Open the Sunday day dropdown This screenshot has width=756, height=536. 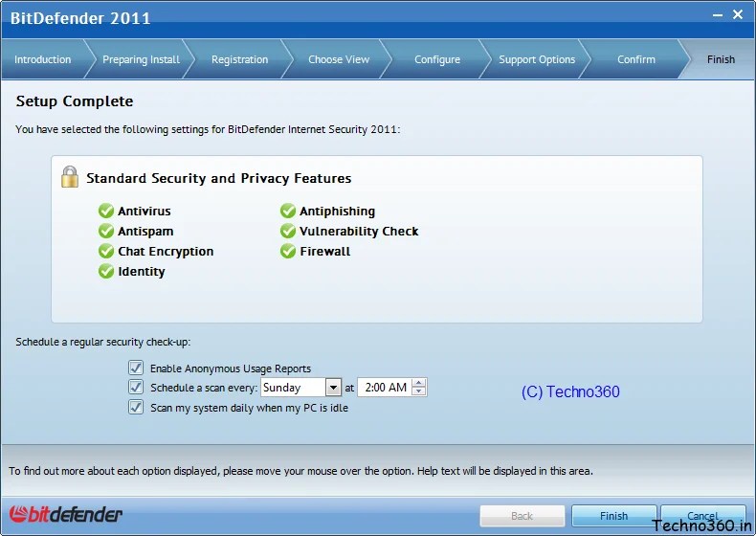333,388
